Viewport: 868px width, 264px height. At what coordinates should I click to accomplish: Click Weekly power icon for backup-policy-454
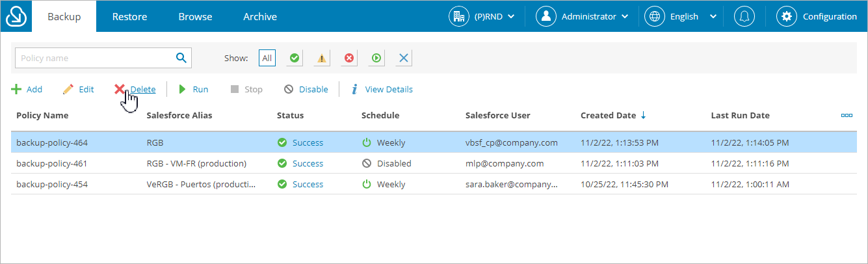click(367, 184)
